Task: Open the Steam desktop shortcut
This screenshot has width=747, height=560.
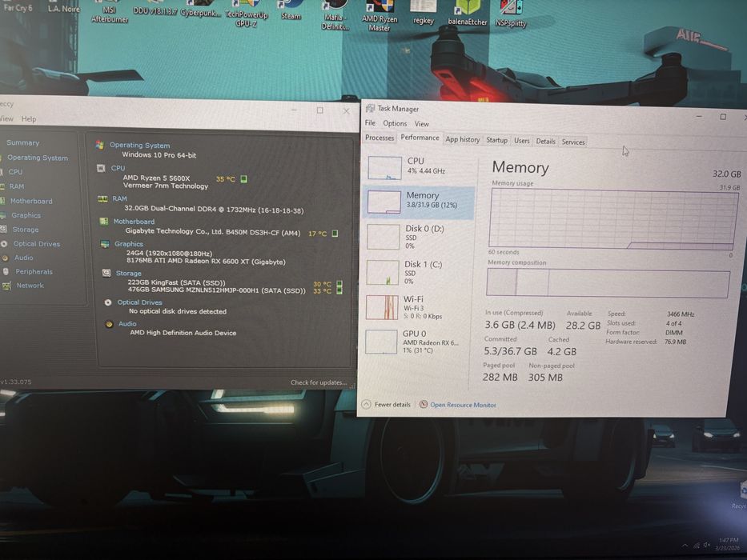Action: [x=291, y=10]
